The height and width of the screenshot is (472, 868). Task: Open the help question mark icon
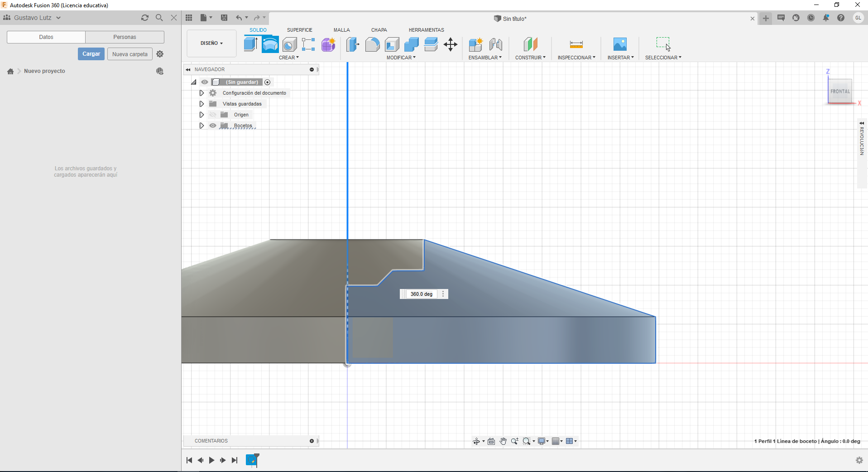pyautogui.click(x=841, y=18)
